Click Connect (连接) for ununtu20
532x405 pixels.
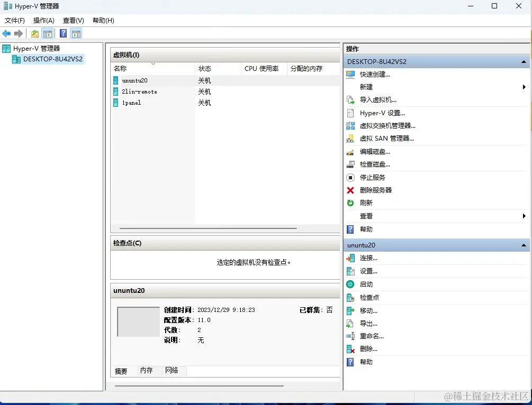pyautogui.click(x=368, y=258)
